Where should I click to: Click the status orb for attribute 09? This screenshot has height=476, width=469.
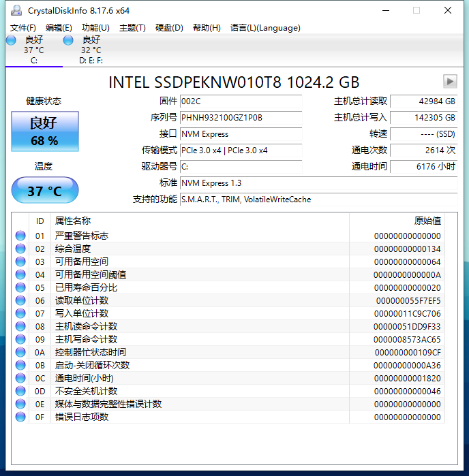point(20,339)
